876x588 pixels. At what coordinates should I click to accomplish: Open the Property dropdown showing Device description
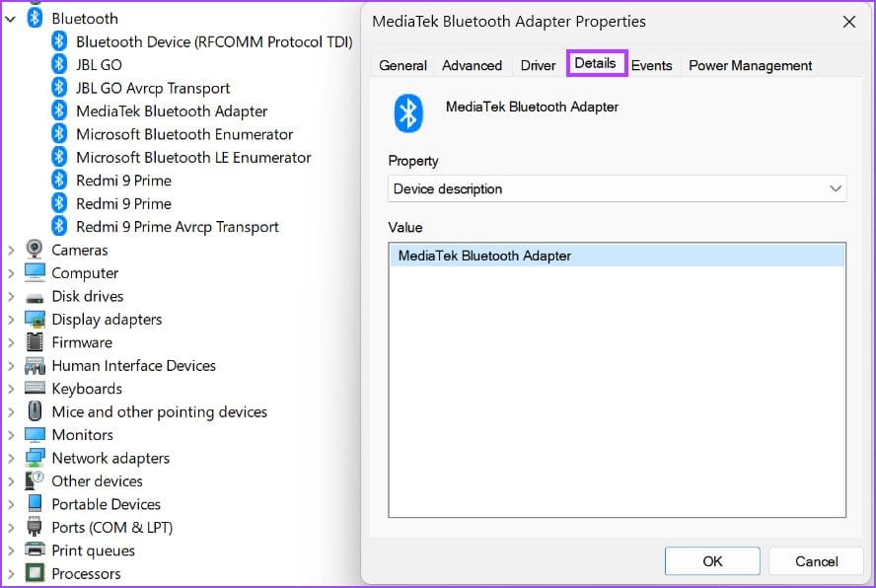[x=617, y=188]
